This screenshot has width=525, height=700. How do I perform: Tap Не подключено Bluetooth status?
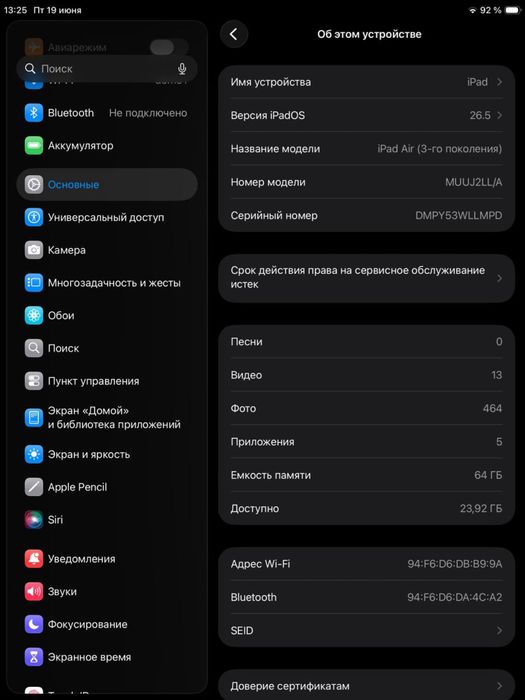148,113
